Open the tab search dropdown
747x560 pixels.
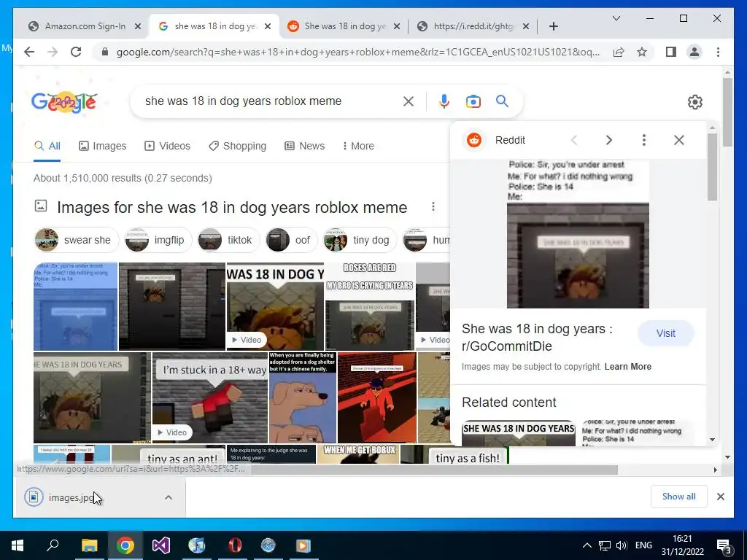tap(616, 18)
